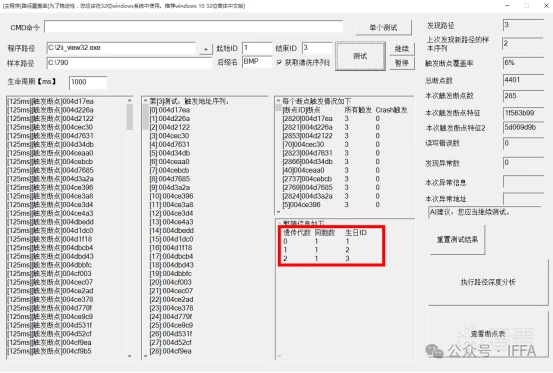Click the 遗传代数 column header text

pyautogui.click(x=297, y=233)
